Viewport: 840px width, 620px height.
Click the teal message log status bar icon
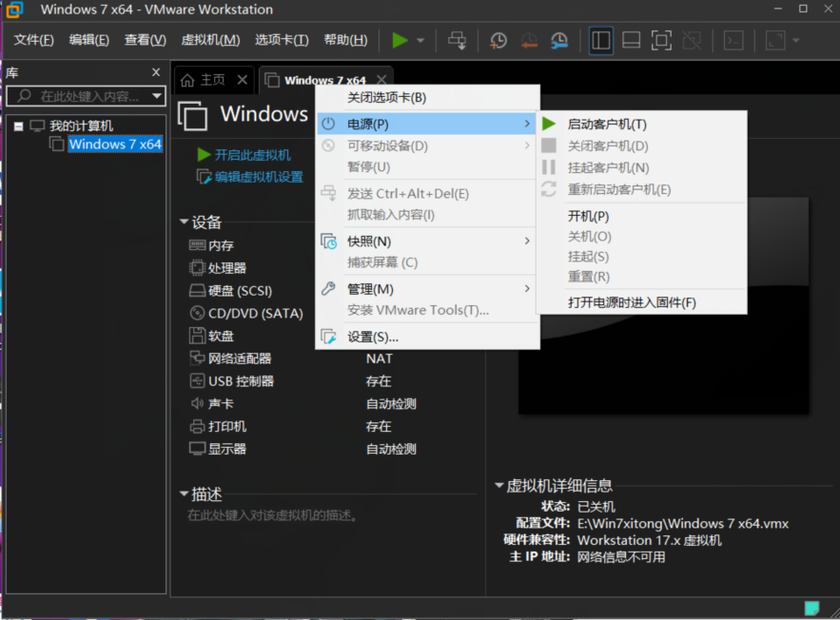(812, 608)
